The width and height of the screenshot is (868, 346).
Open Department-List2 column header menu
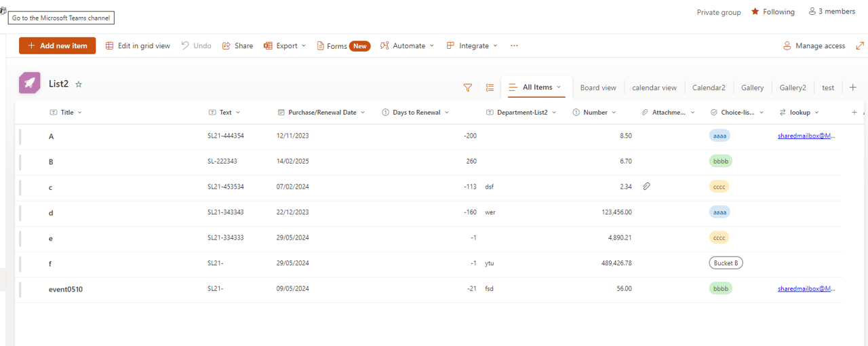pyautogui.click(x=521, y=113)
